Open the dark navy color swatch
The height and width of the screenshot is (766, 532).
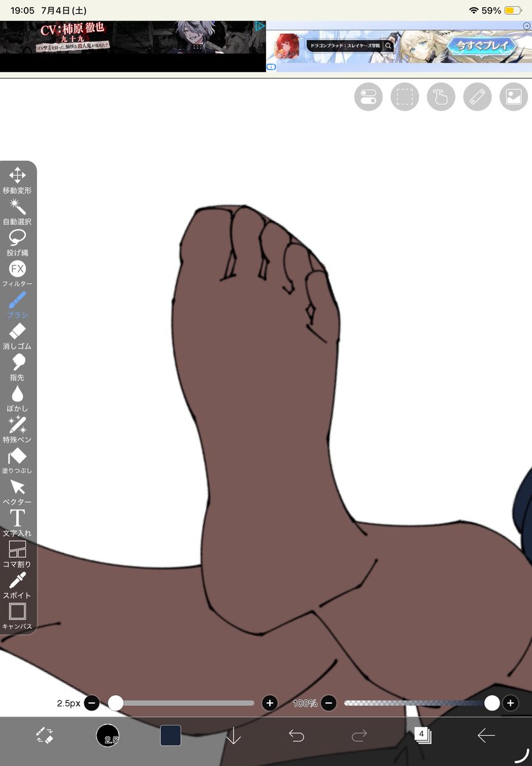click(170, 735)
